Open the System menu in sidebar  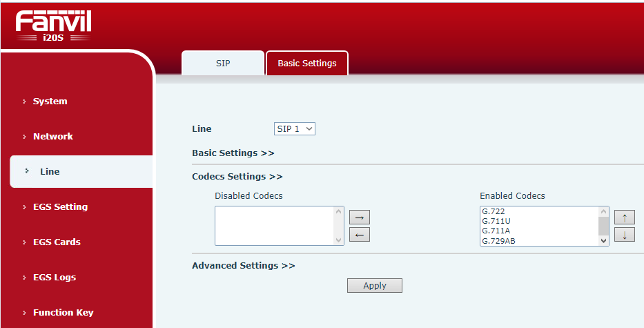click(x=50, y=102)
